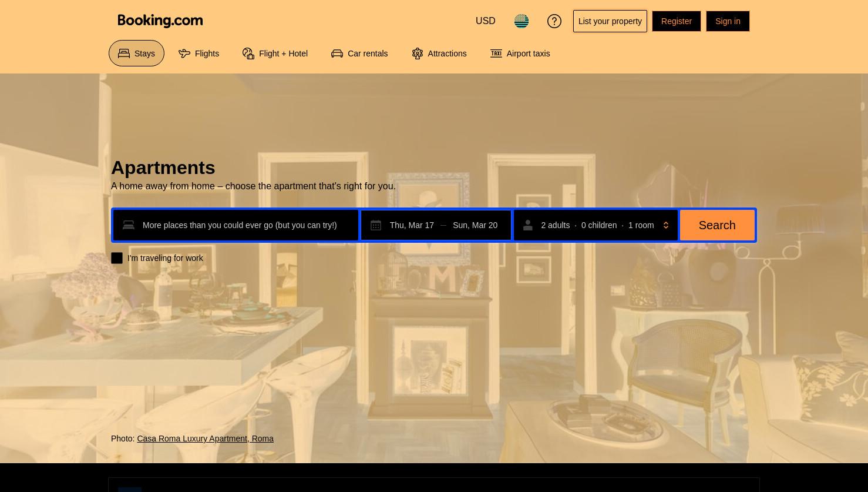The height and width of the screenshot is (492, 868).
Task: Go to the Car rentals tab
Action: point(359,53)
